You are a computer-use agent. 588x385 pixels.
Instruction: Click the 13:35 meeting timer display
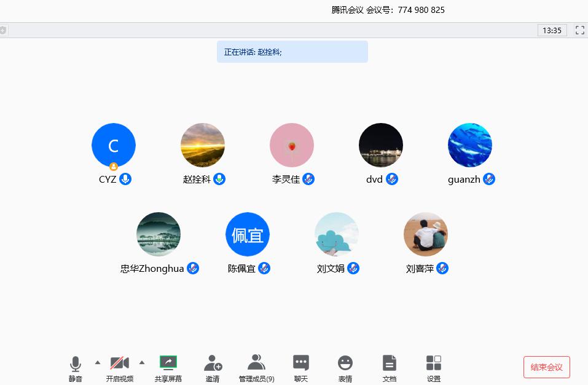tap(552, 30)
